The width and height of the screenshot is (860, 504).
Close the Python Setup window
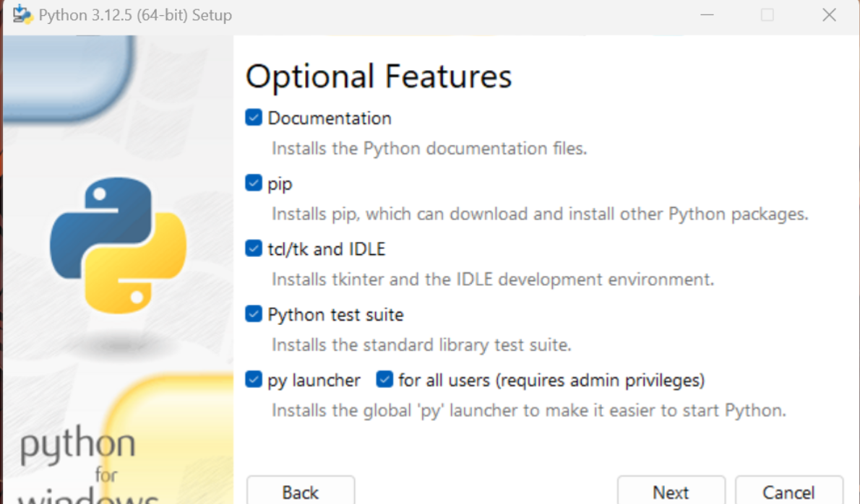coord(829,15)
